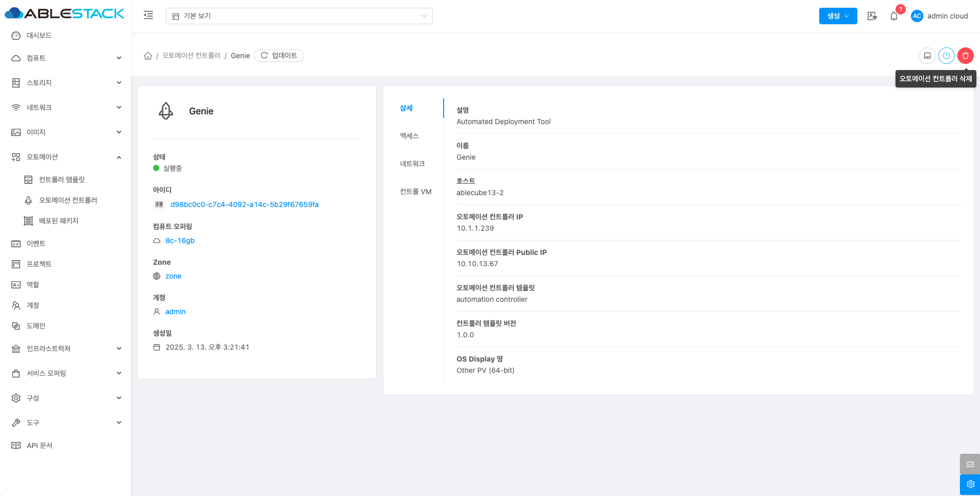Screen dimensions: 980x496
Task: Switch to the 액세스 tab
Action: click(x=410, y=136)
